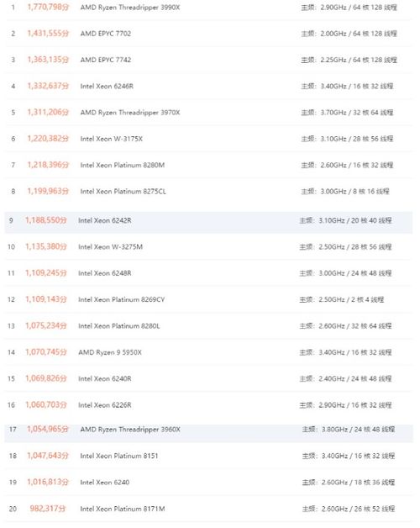Open Intel Xeon Platinum 8269CY details
420x528 pixels.
click(121, 299)
